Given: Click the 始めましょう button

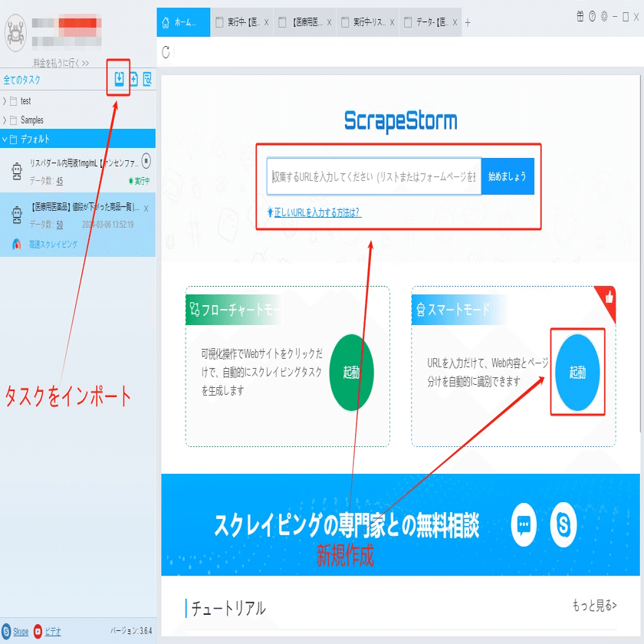Looking at the screenshot, I should pyautogui.click(x=508, y=176).
